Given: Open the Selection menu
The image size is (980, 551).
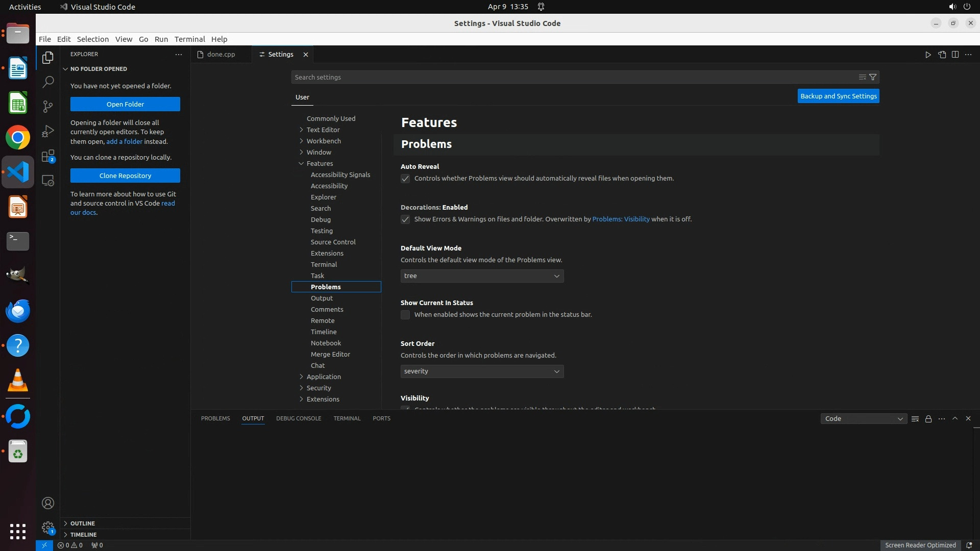Looking at the screenshot, I should pyautogui.click(x=92, y=39).
